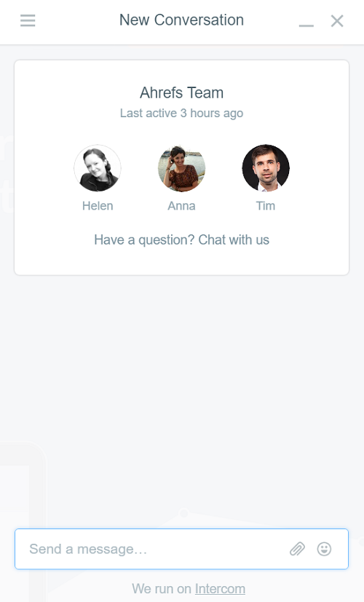Click the Last active 3 hours ago text
The width and height of the screenshot is (364, 602).
[181, 114]
